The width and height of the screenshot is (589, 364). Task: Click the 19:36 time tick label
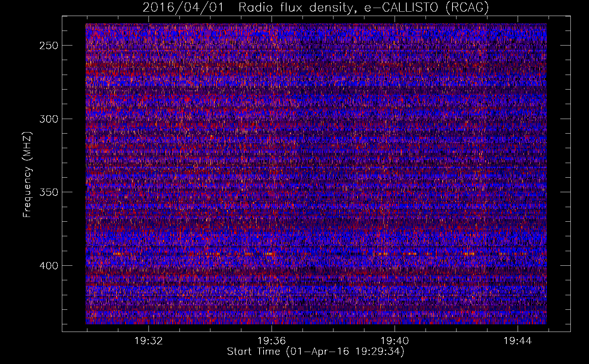[x=272, y=341]
